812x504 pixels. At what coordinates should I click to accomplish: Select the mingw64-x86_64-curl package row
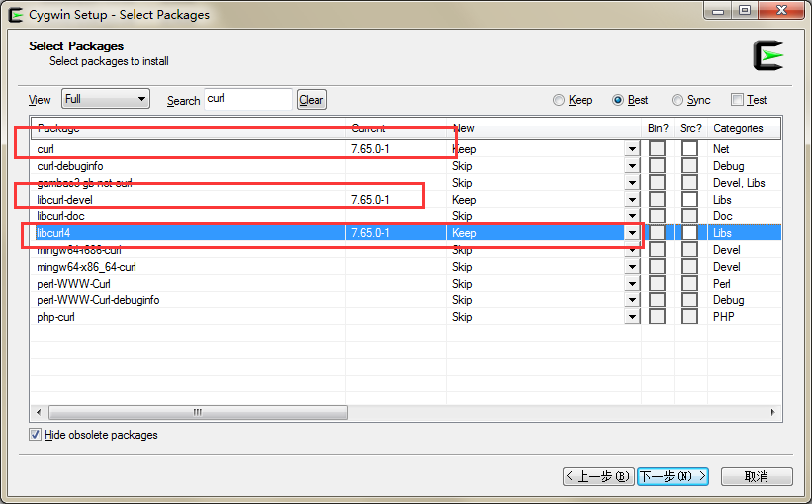coord(406,267)
